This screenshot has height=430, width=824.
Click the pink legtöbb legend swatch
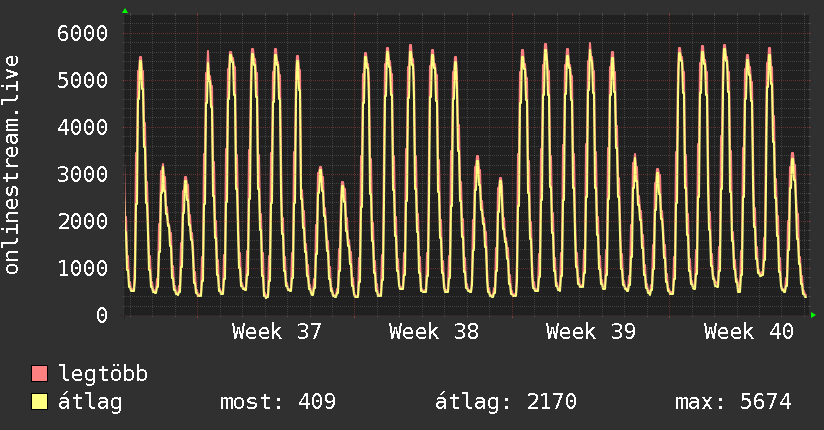(x=39, y=373)
